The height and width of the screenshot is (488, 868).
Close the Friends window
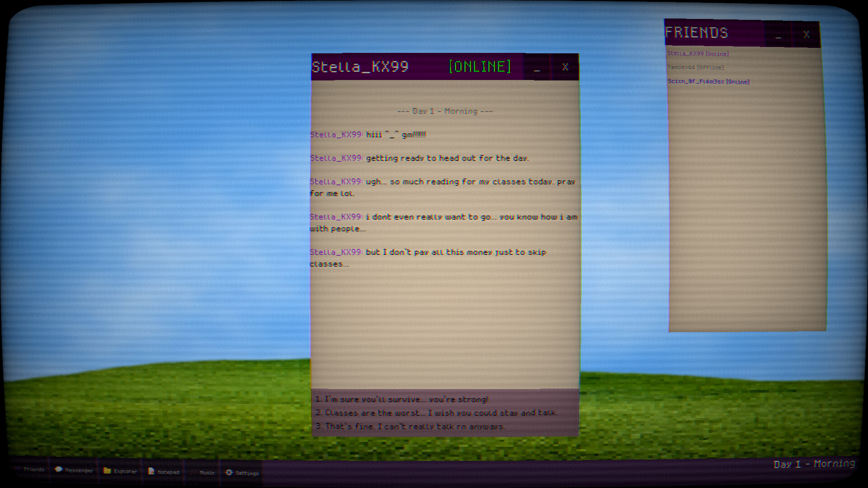806,34
